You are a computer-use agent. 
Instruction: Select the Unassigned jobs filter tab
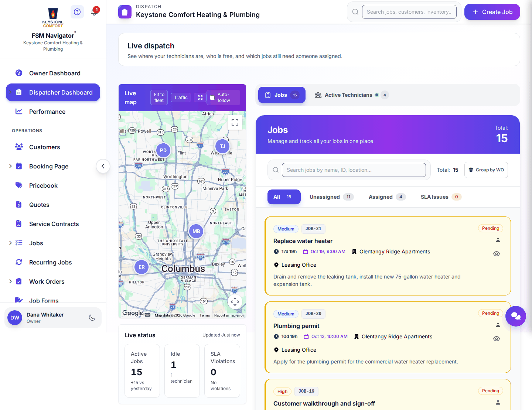click(331, 197)
